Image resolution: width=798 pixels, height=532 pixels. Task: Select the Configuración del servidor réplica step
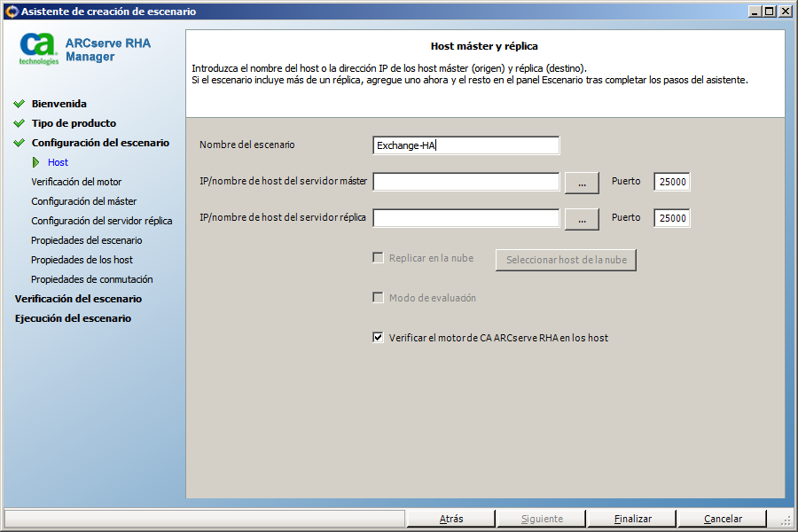coord(102,221)
